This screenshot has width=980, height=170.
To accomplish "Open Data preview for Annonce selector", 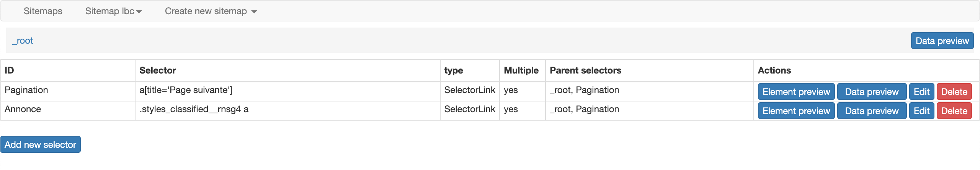I will pos(872,111).
